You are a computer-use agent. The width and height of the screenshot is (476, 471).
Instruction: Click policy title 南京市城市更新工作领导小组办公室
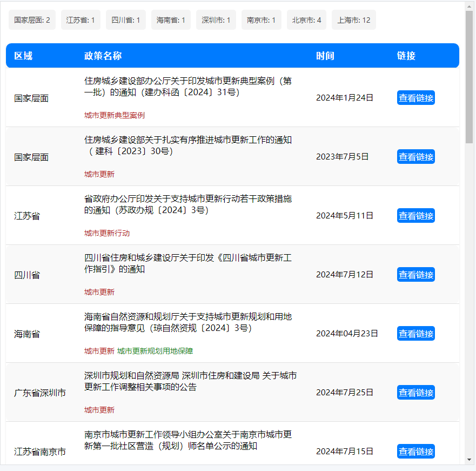pos(188,440)
